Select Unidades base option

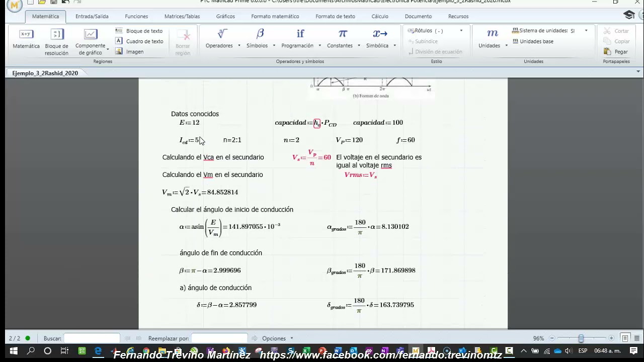(x=533, y=41)
